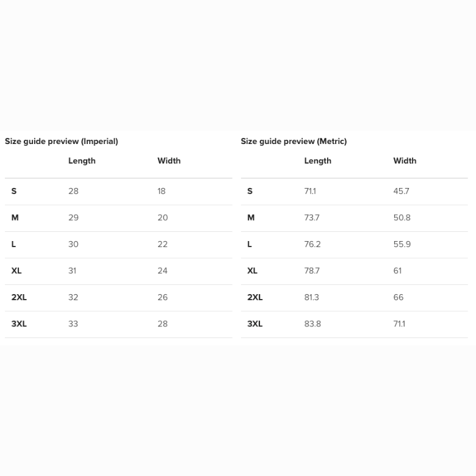The image size is (476, 476).
Task: Select the Metric length value 73.7
Action: tap(312, 217)
